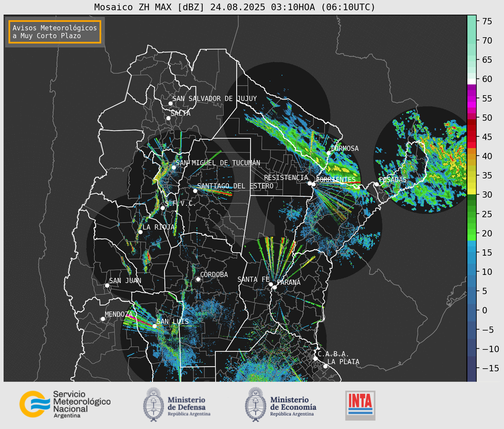The image size is (504, 429).
Task: Select the Posadas city marker
Action: [x=377, y=184]
